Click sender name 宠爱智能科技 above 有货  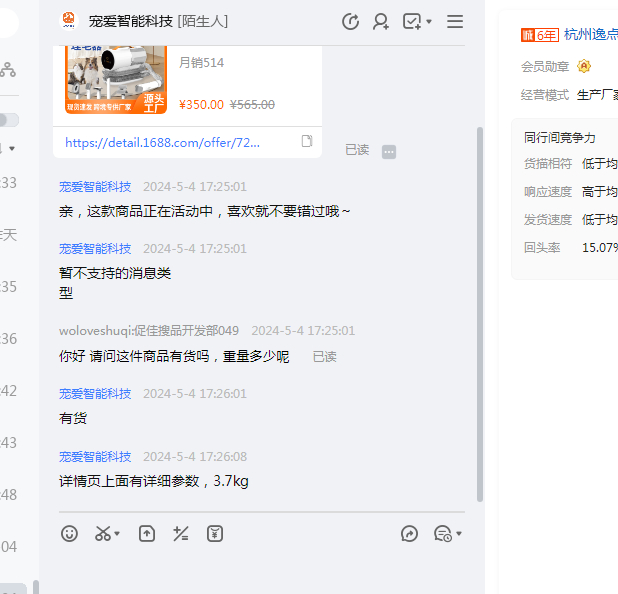pyautogui.click(x=95, y=393)
